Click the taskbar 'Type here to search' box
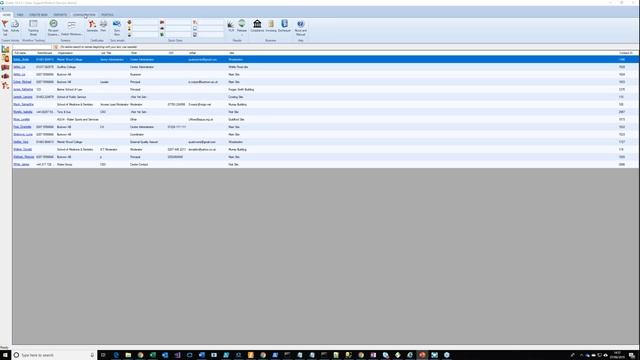 click(x=54, y=355)
